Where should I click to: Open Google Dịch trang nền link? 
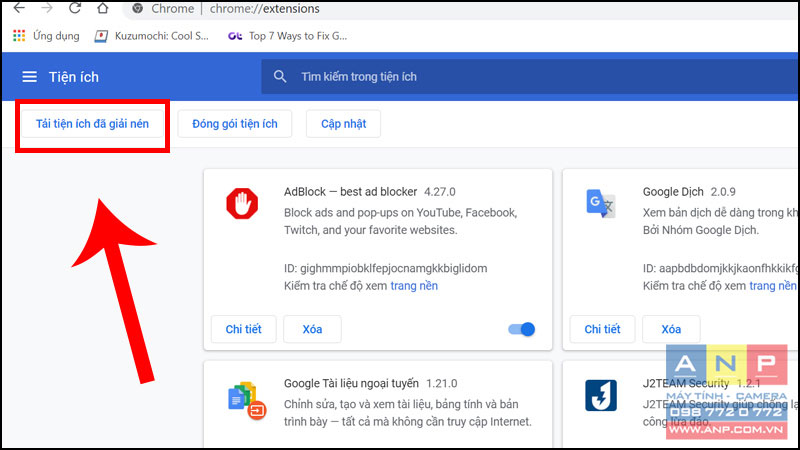[772, 286]
